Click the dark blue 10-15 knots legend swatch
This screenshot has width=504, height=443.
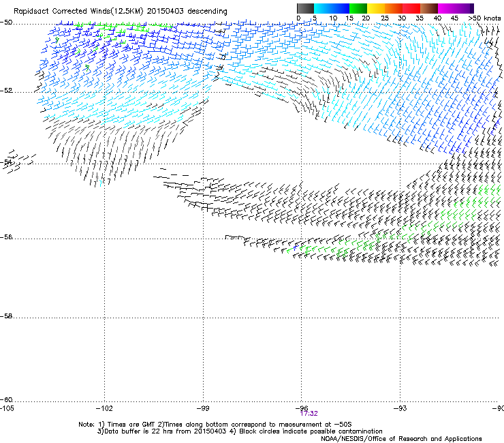point(341,8)
